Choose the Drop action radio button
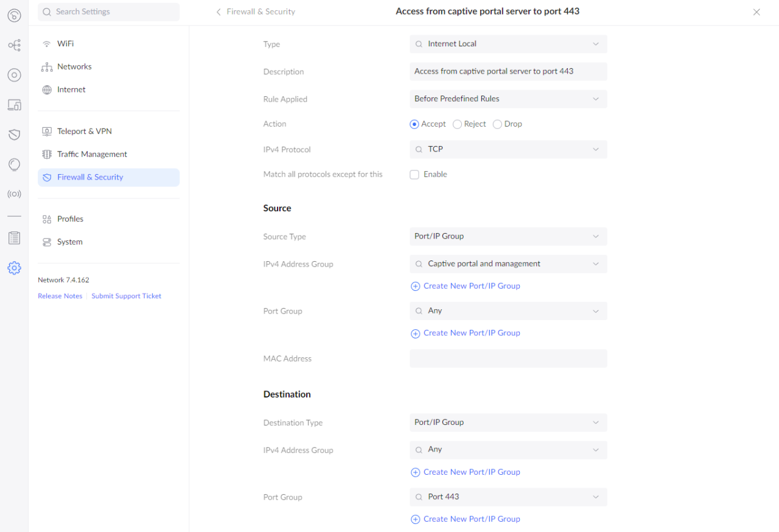Image resolution: width=779 pixels, height=532 pixels. pos(497,124)
